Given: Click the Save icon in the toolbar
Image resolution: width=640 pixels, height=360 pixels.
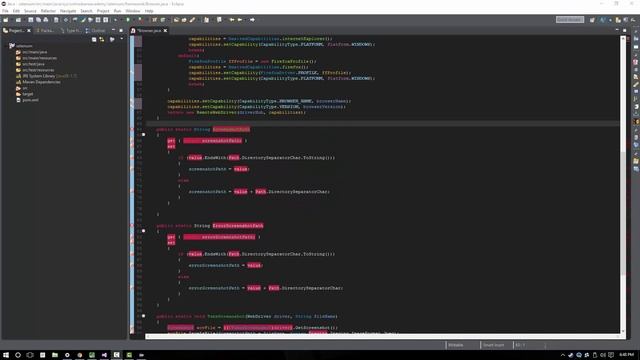Looking at the screenshot, I should click(31, 20).
